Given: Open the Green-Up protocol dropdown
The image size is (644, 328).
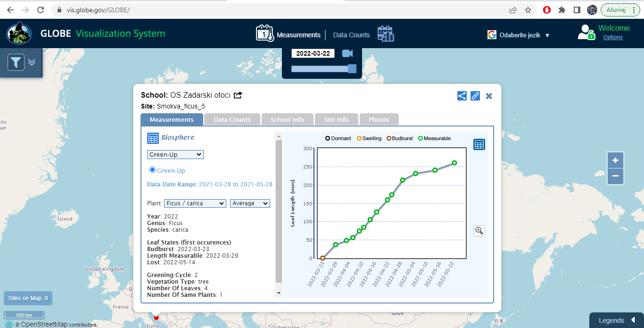Looking at the screenshot, I should pyautogui.click(x=175, y=154).
